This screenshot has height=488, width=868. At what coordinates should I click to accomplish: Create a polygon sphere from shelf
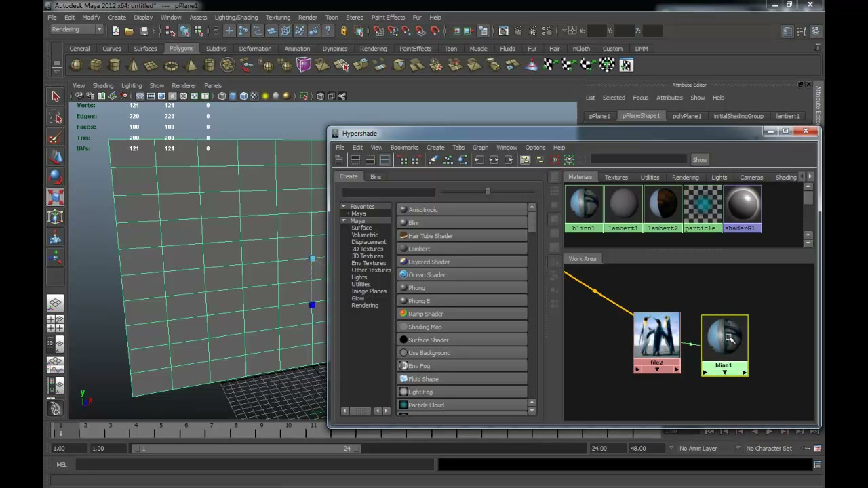77,65
